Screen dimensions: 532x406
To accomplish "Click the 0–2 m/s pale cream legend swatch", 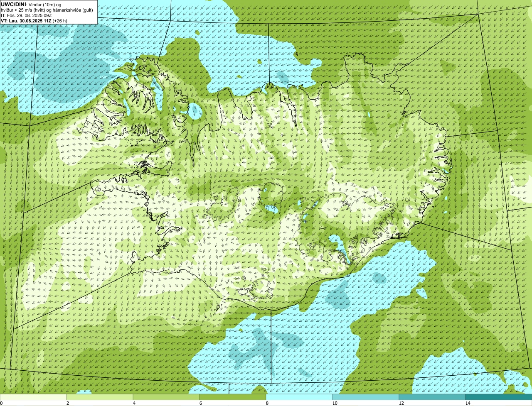I will click(x=33, y=397).
